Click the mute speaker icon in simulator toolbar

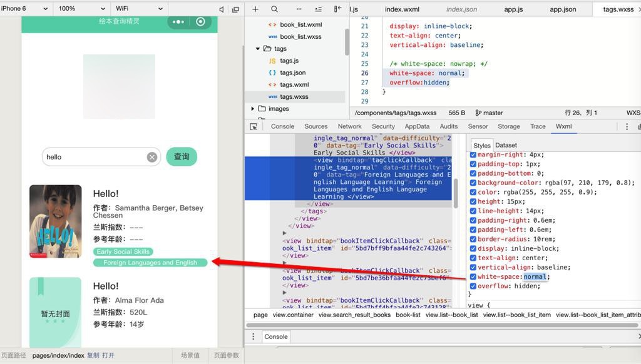coord(221,9)
